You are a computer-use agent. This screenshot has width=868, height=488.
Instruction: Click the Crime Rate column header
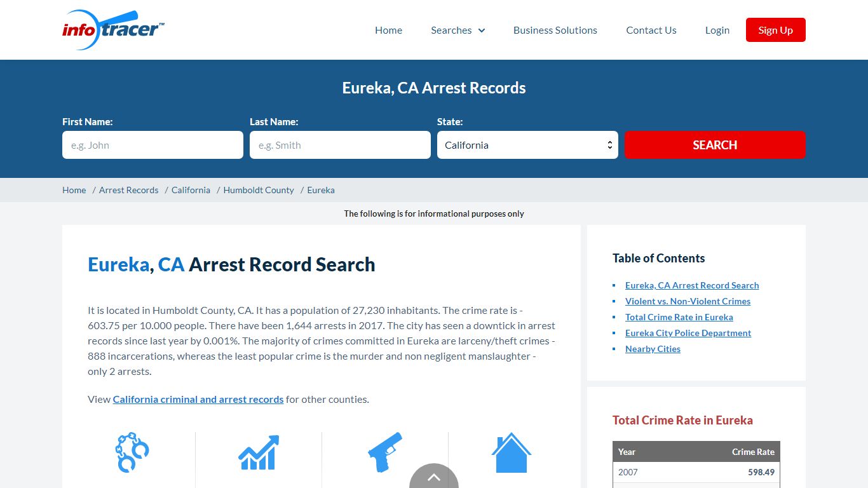click(x=753, y=452)
